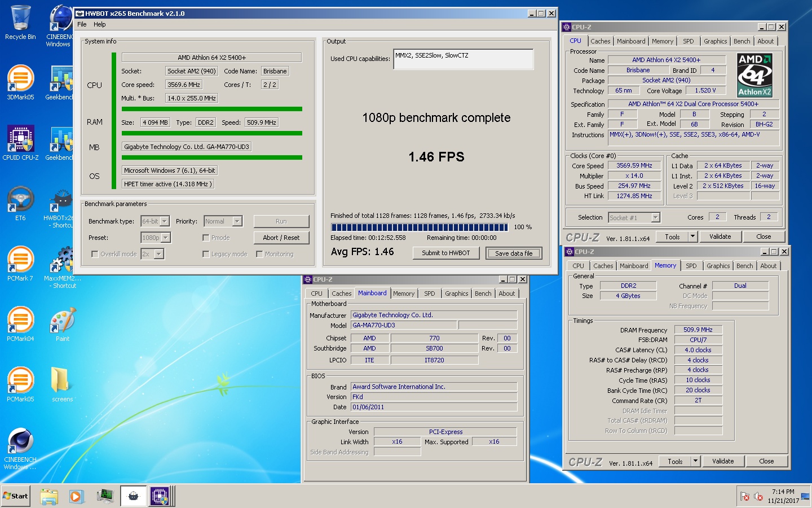Open the screens folder on the desktop
Screen dimensions: 812x508
pos(63,384)
